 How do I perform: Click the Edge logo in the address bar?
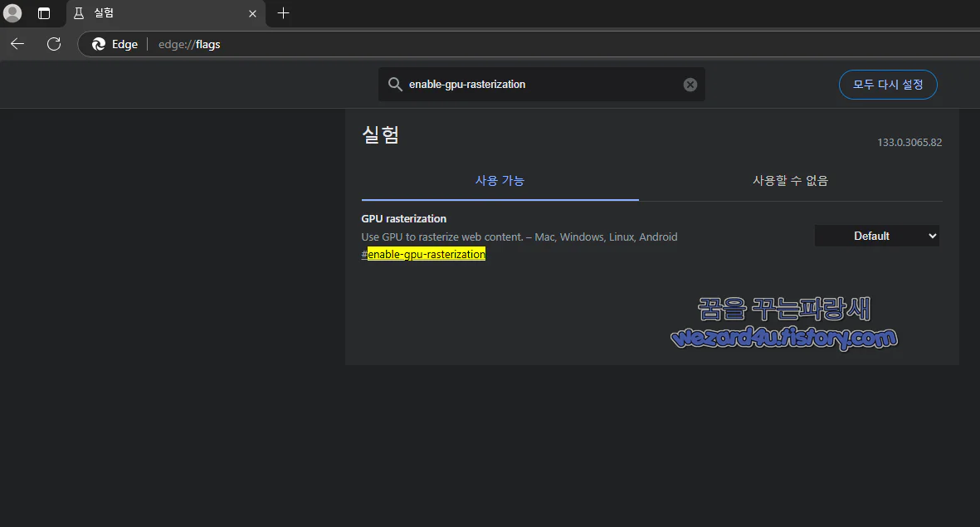[x=99, y=44]
